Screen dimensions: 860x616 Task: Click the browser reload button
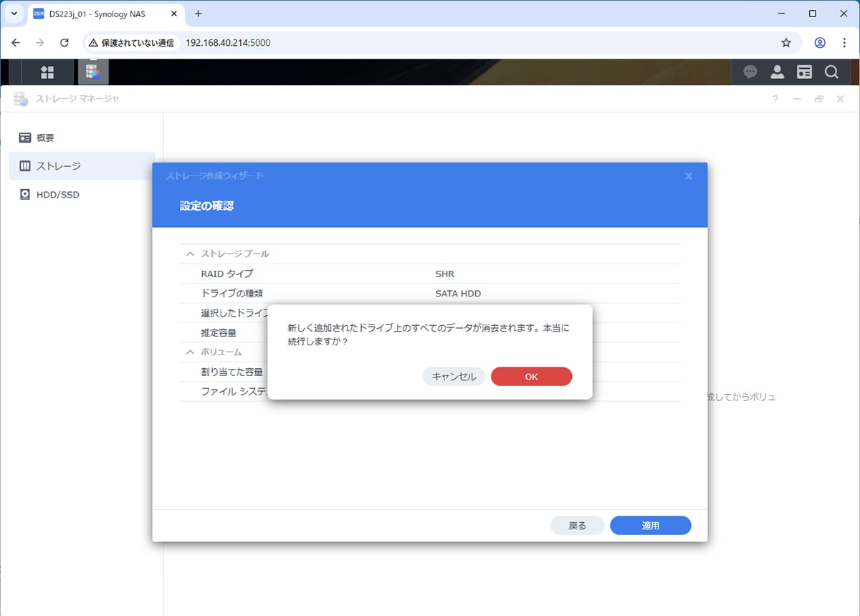coord(64,43)
